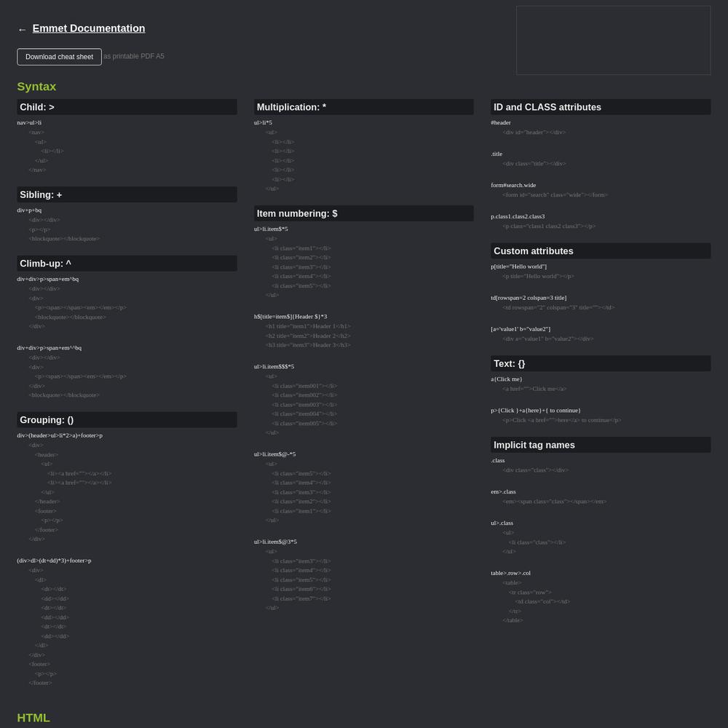Click the form id="search" class="wide" output
The width and height of the screenshot is (728, 728).
[x=555, y=195]
